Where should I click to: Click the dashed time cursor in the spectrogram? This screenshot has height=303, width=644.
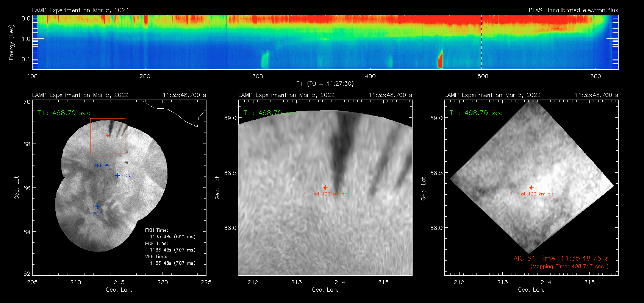click(481, 42)
